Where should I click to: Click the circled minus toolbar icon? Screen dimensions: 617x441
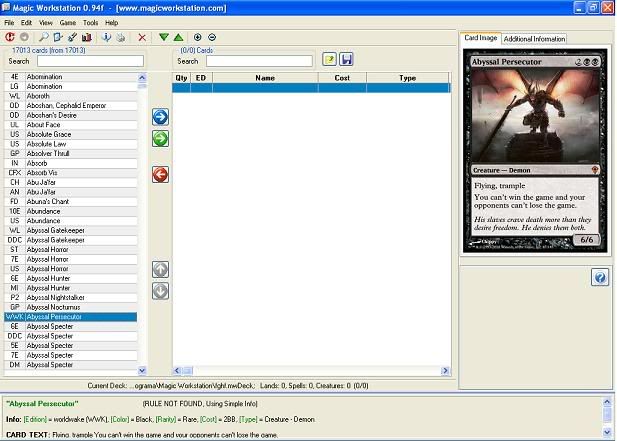tap(212, 37)
